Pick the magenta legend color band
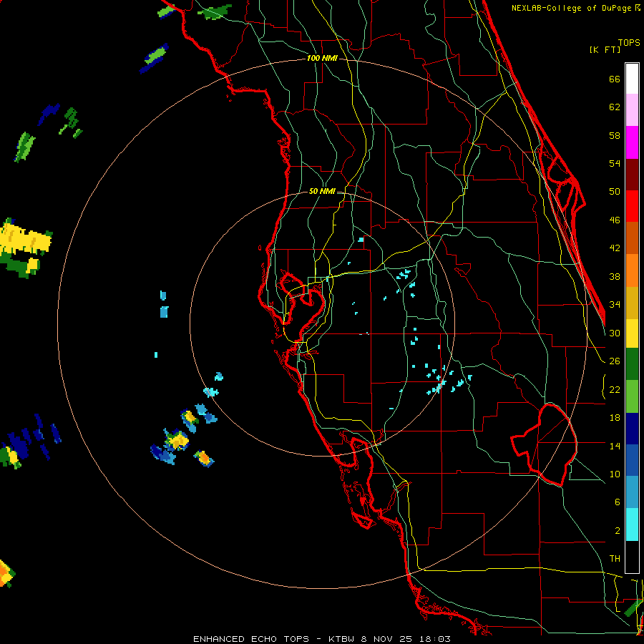Screen dimensions: 644x644 tap(632, 142)
